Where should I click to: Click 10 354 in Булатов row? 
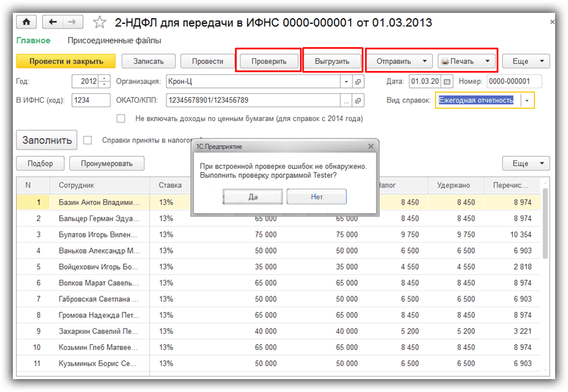click(521, 234)
